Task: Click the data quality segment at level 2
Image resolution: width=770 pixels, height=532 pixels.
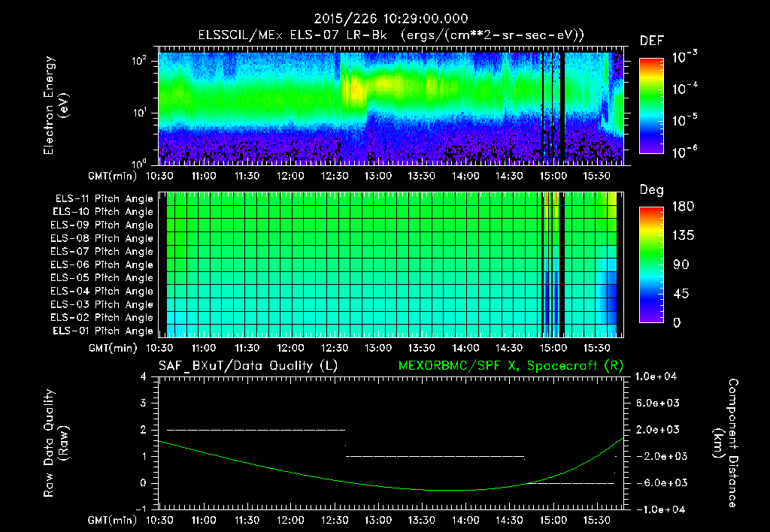Action: click(256, 430)
